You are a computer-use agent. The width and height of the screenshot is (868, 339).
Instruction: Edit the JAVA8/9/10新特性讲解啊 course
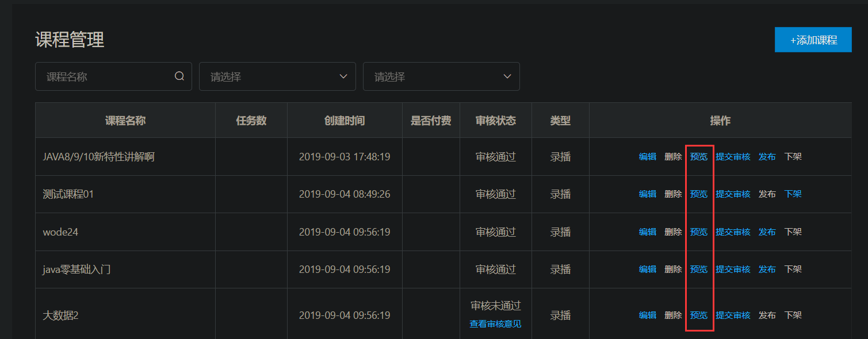[x=647, y=157]
